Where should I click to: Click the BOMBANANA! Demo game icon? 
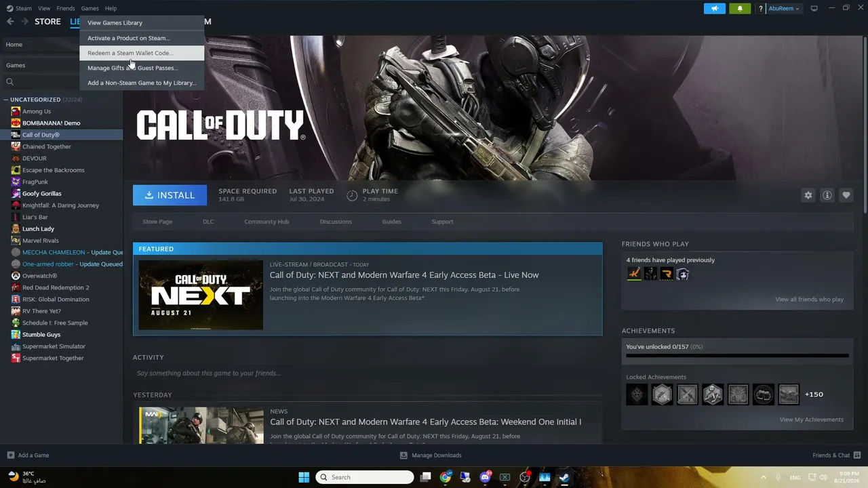pos(16,123)
